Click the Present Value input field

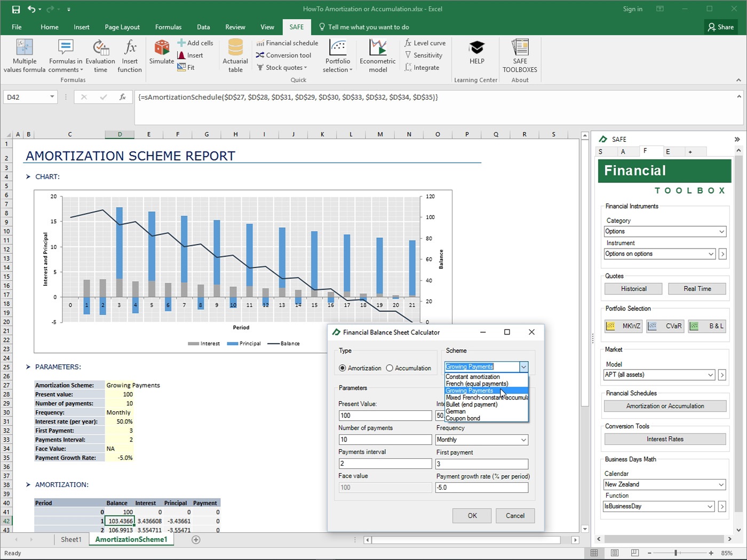tap(385, 415)
